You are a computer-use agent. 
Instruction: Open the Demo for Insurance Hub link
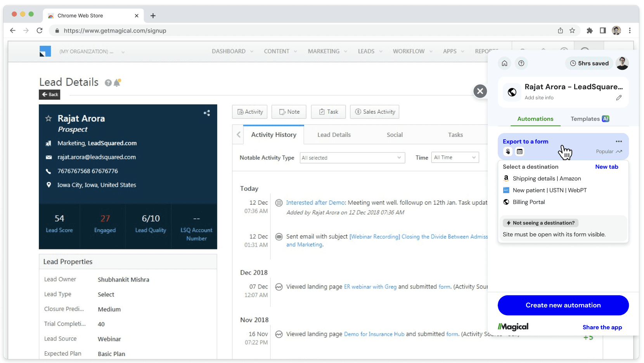[374, 334]
